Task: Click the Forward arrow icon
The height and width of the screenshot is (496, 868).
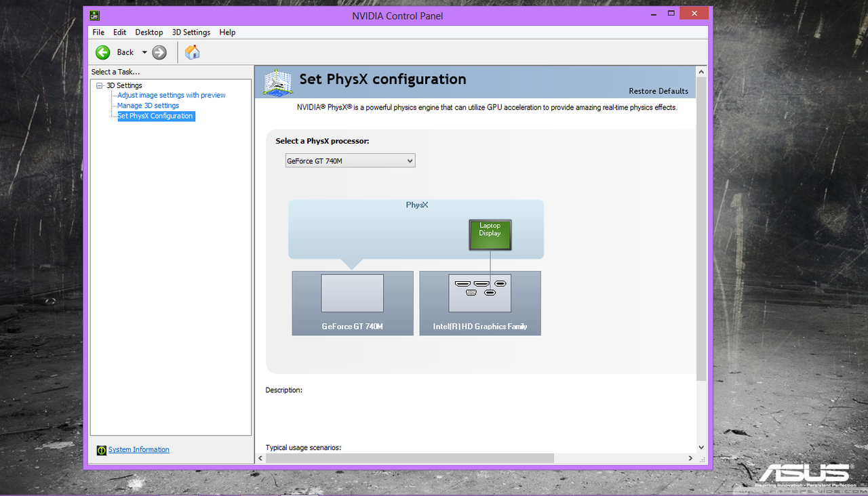Action: [159, 52]
